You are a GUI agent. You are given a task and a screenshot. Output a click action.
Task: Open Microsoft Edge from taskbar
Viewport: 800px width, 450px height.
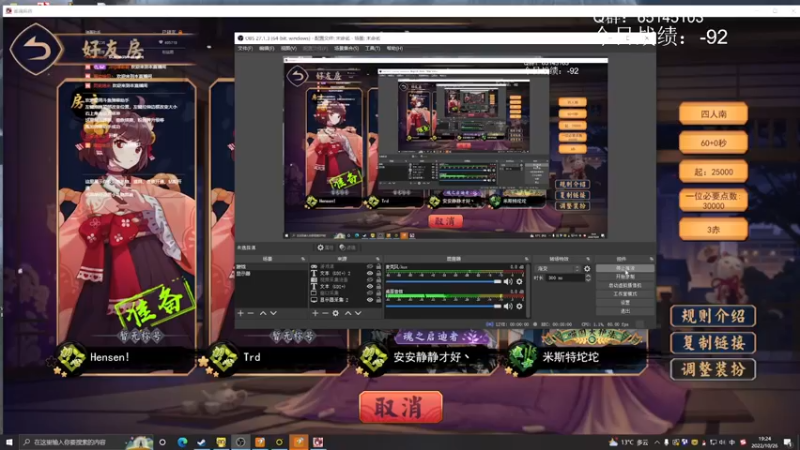(182, 442)
